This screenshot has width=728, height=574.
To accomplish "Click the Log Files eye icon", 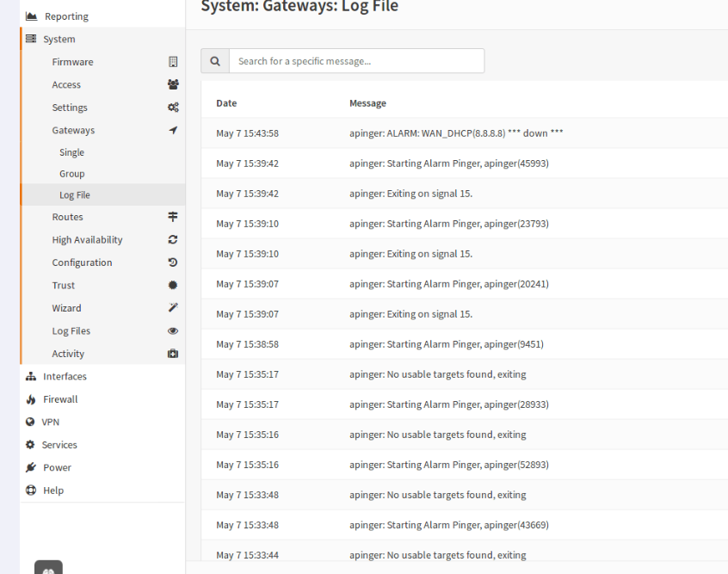I will [x=173, y=330].
